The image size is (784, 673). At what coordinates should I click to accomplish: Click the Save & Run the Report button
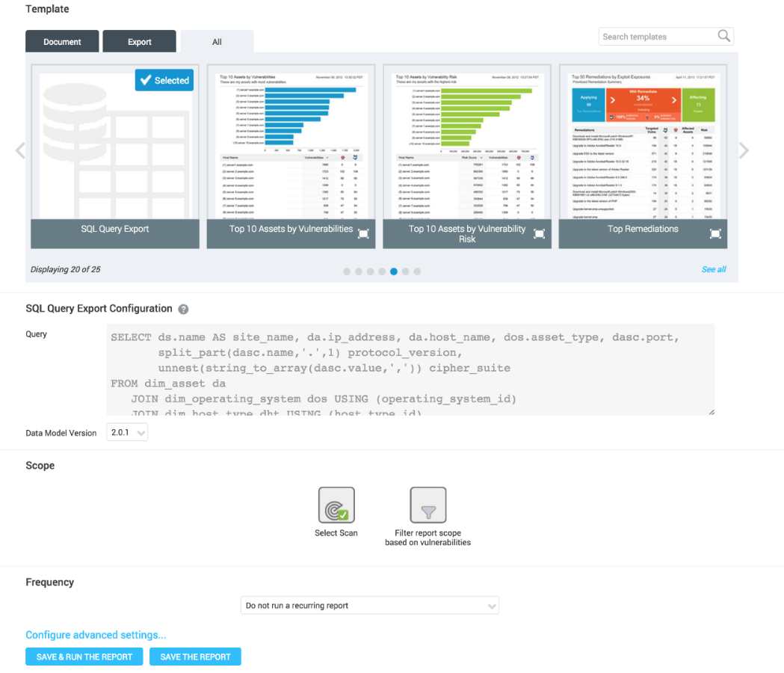[x=84, y=657]
